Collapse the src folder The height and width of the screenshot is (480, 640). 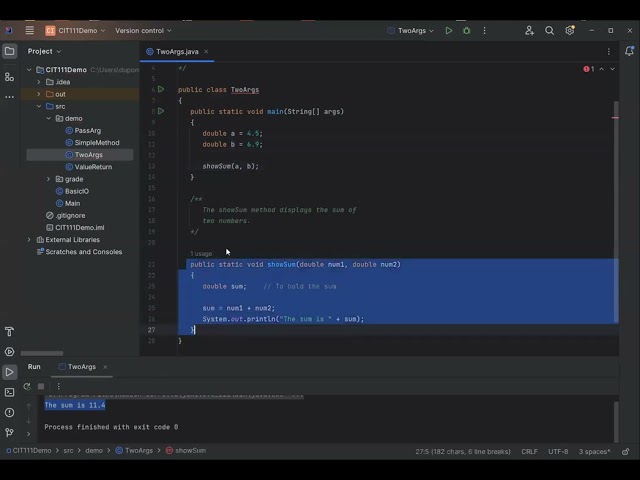[x=39, y=106]
